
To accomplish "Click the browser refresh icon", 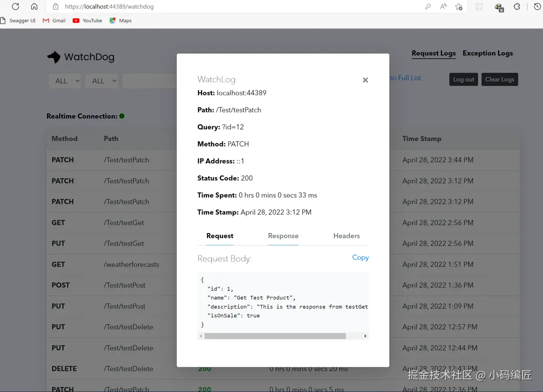I will point(16,7).
